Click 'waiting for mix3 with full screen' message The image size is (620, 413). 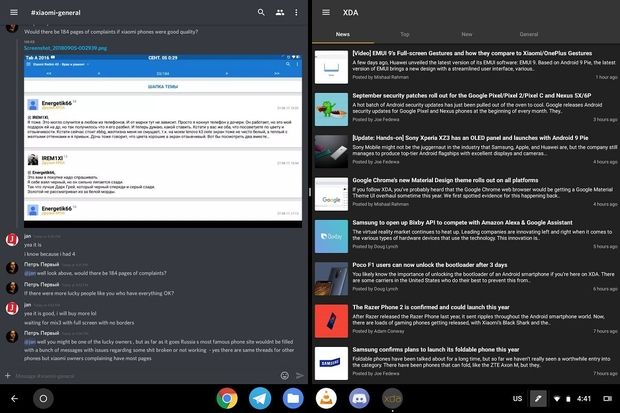(79, 322)
